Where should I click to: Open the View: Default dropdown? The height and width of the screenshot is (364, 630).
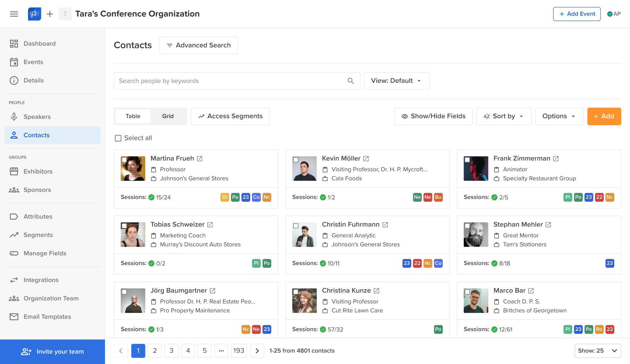point(396,81)
